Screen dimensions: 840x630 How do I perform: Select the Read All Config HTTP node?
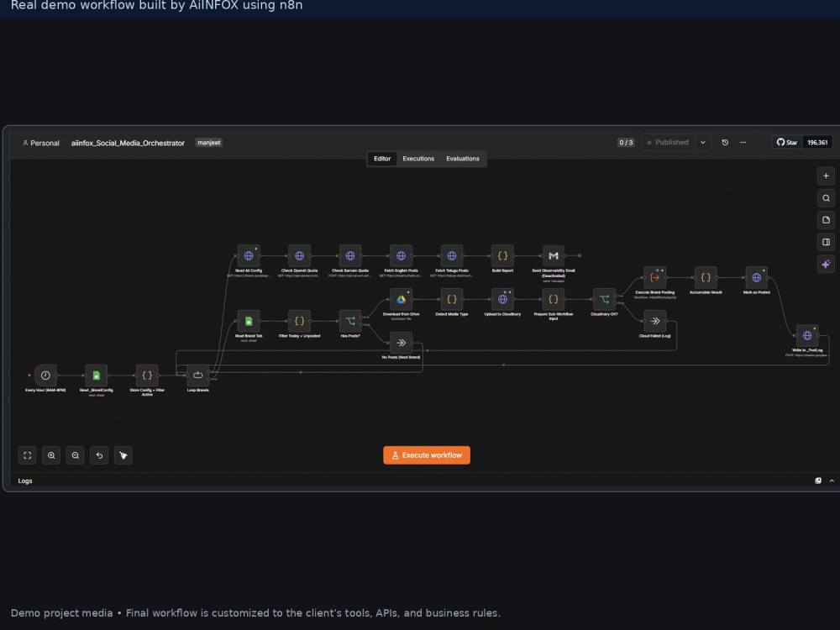[x=249, y=256]
